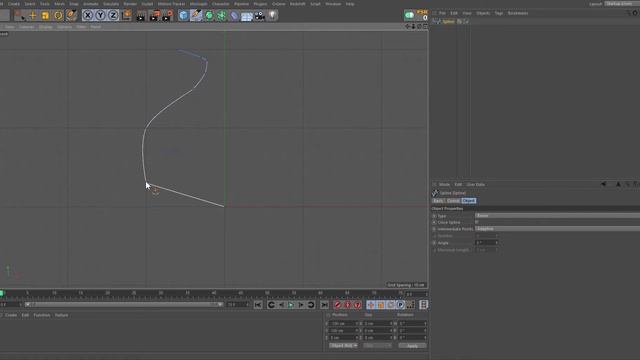The height and width of the screenshot is (360, 640).
Task: Toggle the Z axis lock
Action: click(x=113, y=16)
